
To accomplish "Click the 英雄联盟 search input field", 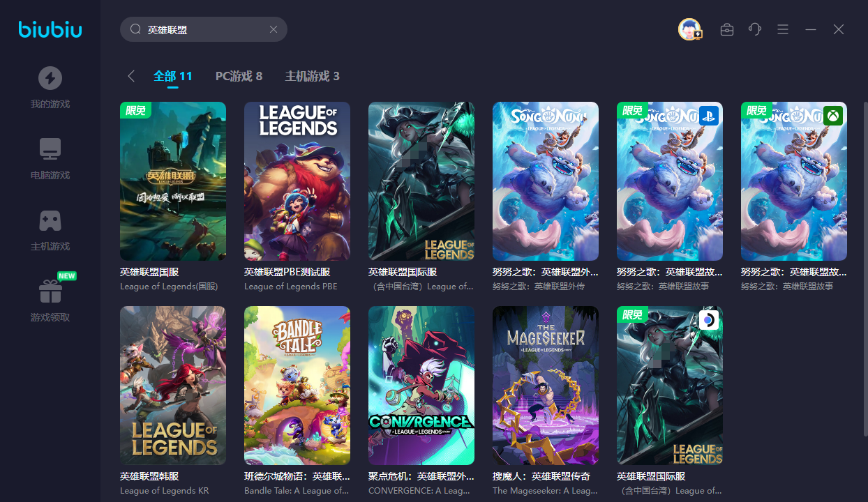I will pyautogui.click(x=204, y=29).
